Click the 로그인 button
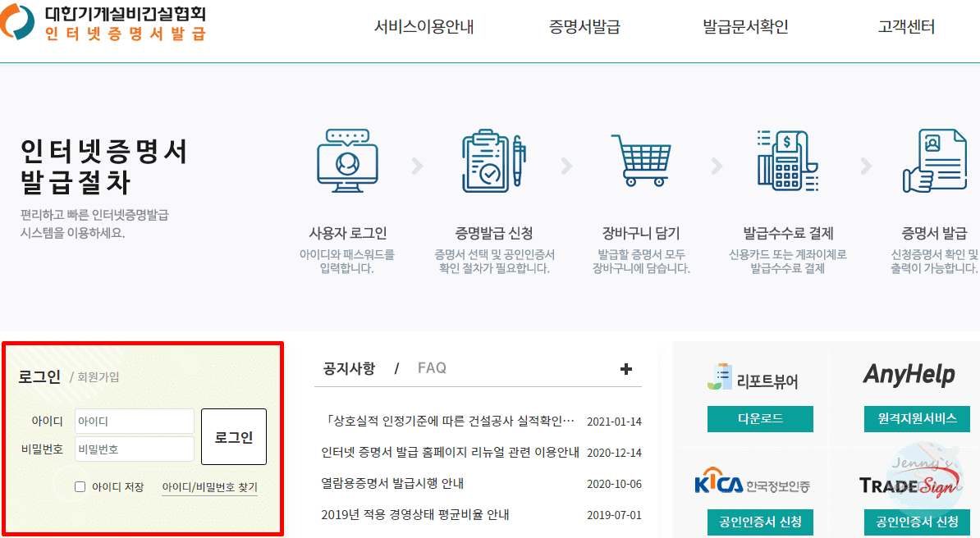The height and width of the screenshot is (538, 980). 234,437
